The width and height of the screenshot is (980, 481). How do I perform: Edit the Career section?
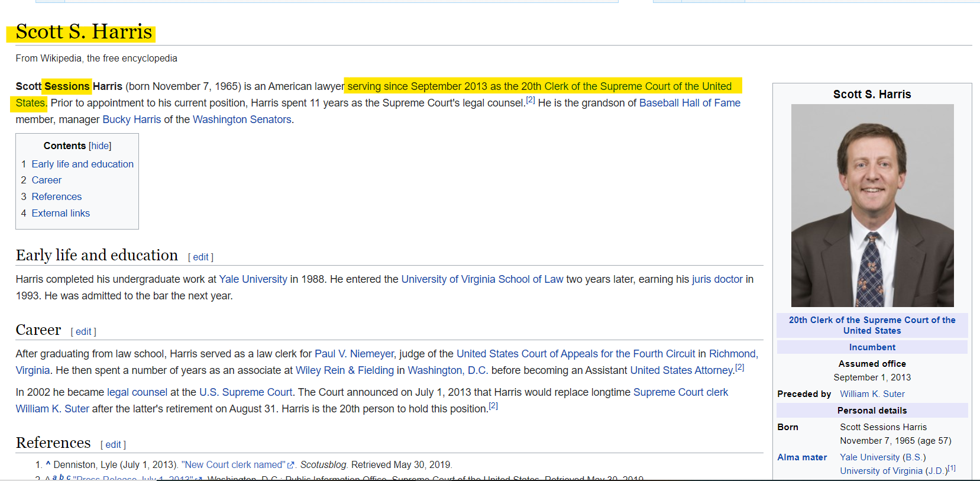click(x=83, y=331)
